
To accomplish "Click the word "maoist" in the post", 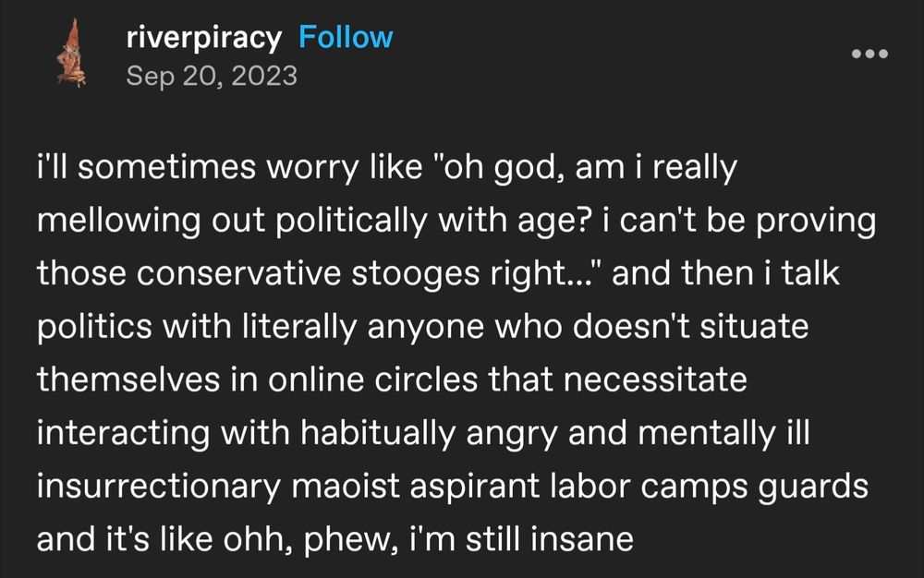I will pyautogui.click(x=346, y=487).
